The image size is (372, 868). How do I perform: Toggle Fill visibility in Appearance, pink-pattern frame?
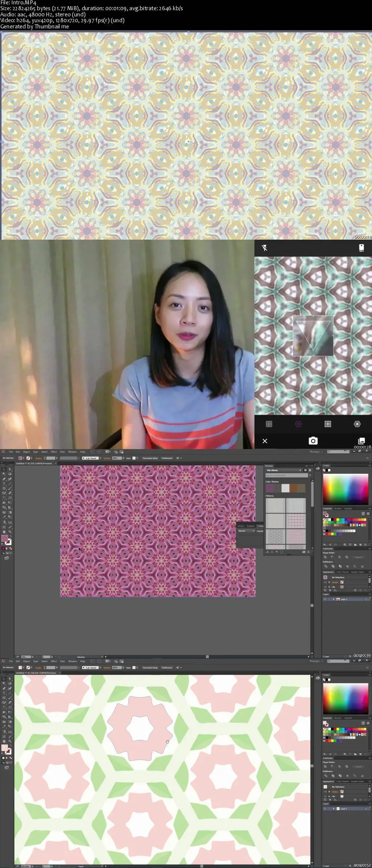325,587
